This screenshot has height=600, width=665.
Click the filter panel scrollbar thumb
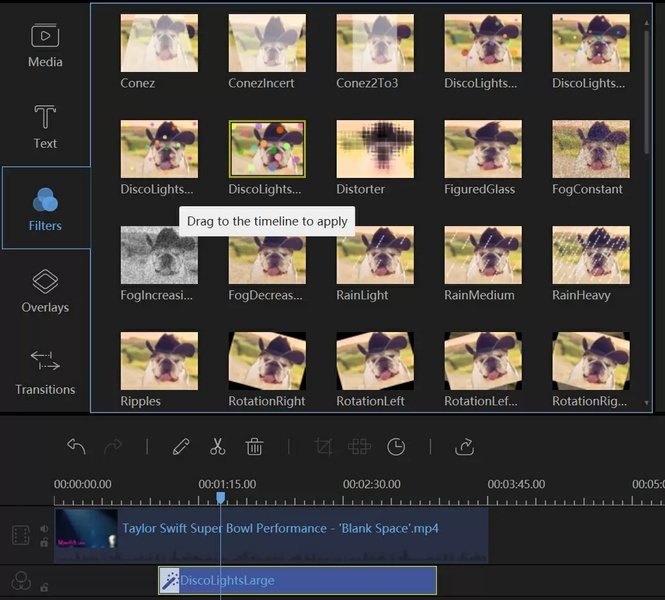click(x=646, y=91)
